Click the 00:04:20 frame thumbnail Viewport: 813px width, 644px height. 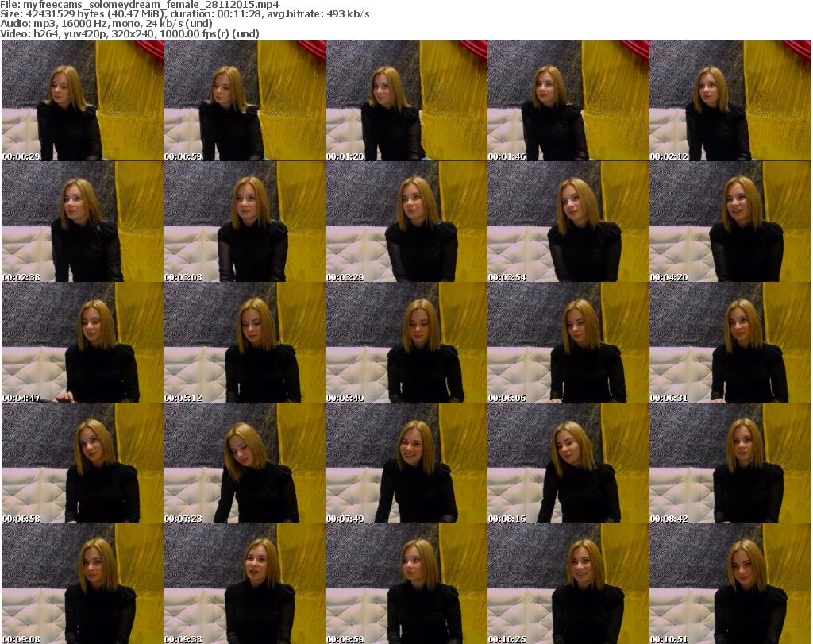(x=730, y=222)
